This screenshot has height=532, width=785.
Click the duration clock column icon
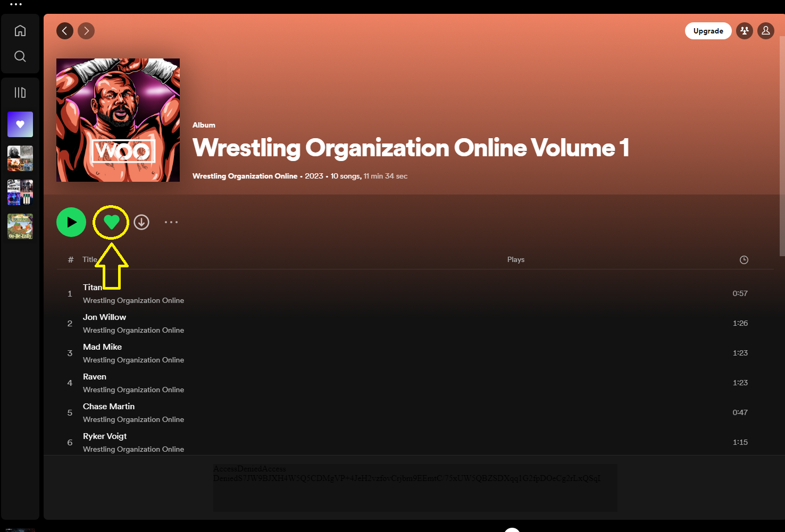click(x=744, y=260)
